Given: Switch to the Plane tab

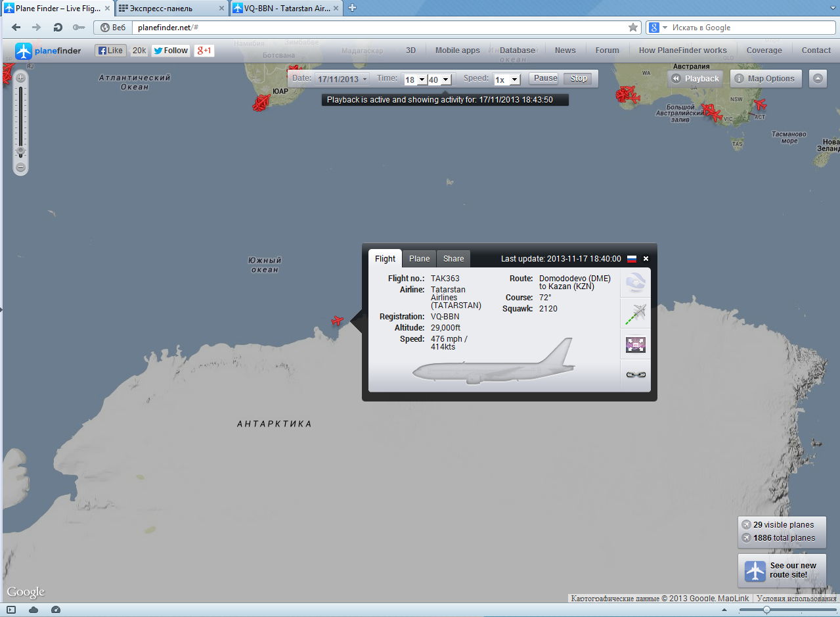Looking at the screenshot, I should pos(419,259).
